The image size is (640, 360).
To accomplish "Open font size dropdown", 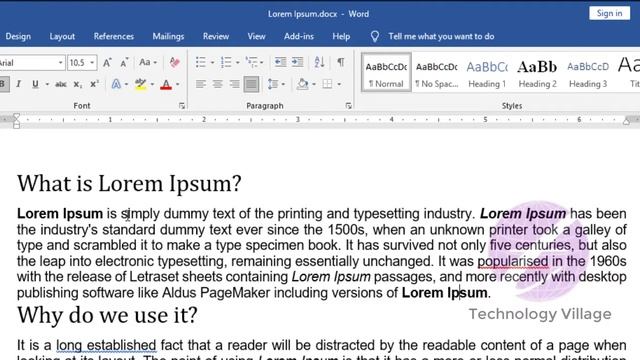I will point(92,62).
